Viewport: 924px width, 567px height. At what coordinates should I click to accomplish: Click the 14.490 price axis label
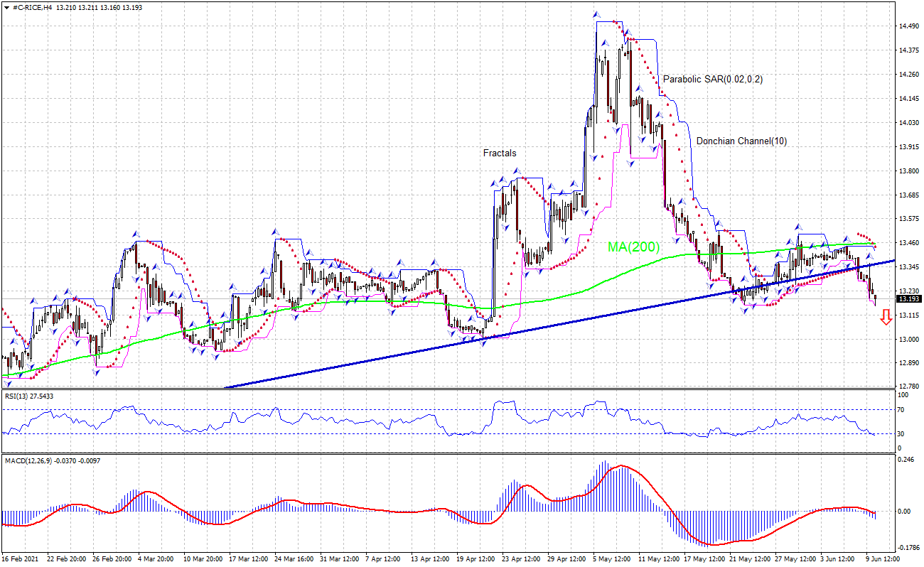(x=908, y=26)
